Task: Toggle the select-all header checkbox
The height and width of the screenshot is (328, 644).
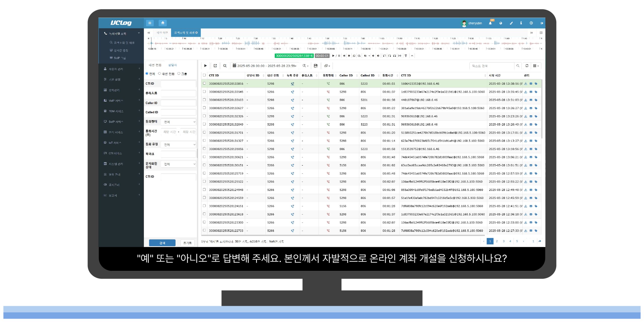Action: pos(204,75)
